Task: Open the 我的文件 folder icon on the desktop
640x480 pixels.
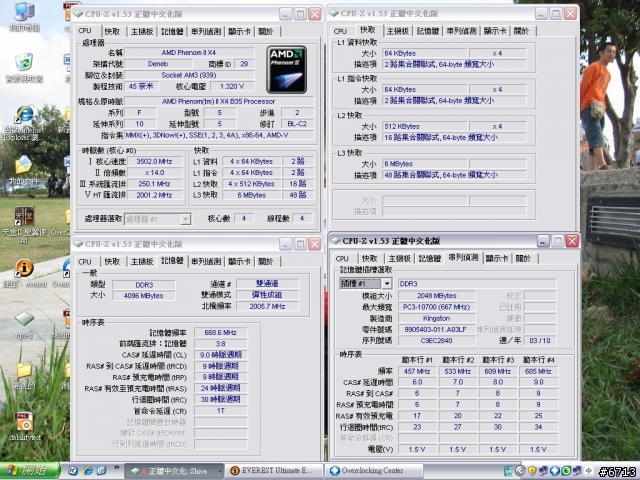Action: click(x=24, y=170)
